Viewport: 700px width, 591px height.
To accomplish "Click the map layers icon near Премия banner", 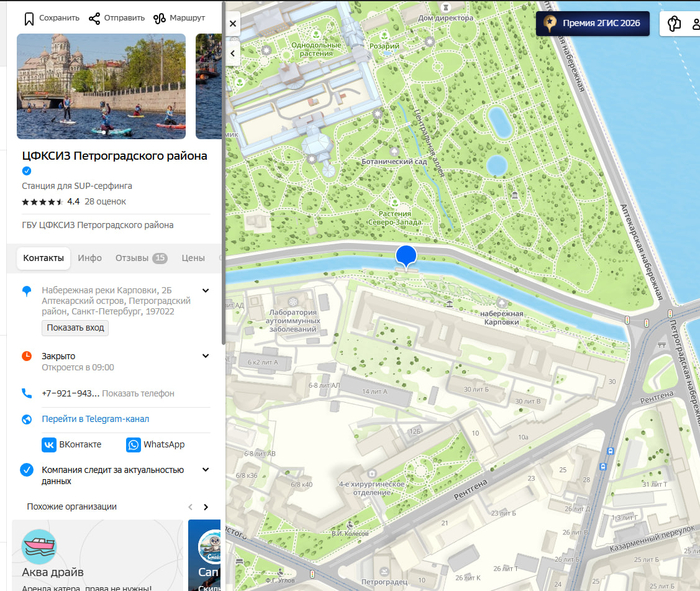I will coord(674,24).
